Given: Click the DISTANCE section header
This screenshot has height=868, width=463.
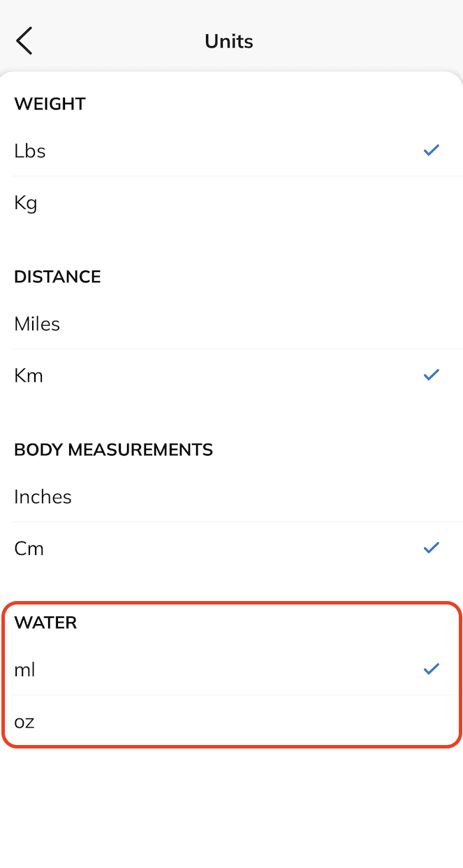Looking at the screenshot, I should (x=57, y=277).
